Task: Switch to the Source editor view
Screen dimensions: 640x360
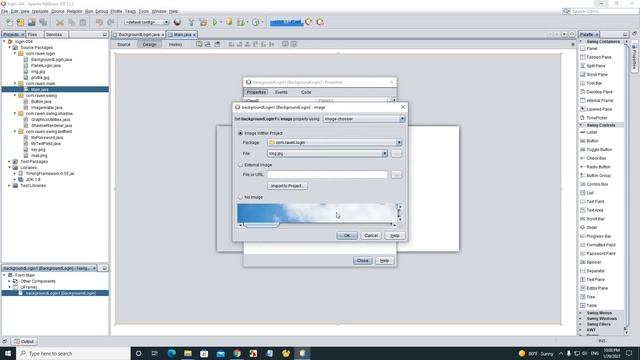Action: (124, 44)
